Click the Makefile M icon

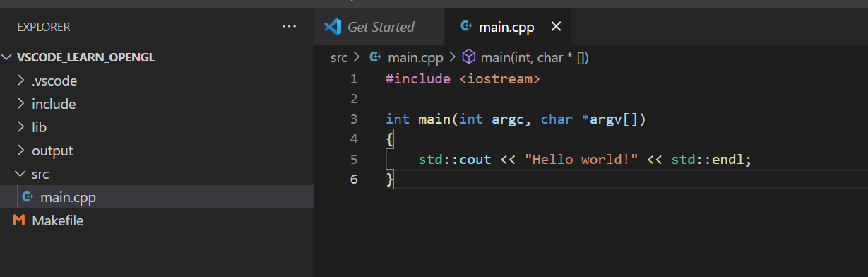pyautogui.click(x=19, y=220)
